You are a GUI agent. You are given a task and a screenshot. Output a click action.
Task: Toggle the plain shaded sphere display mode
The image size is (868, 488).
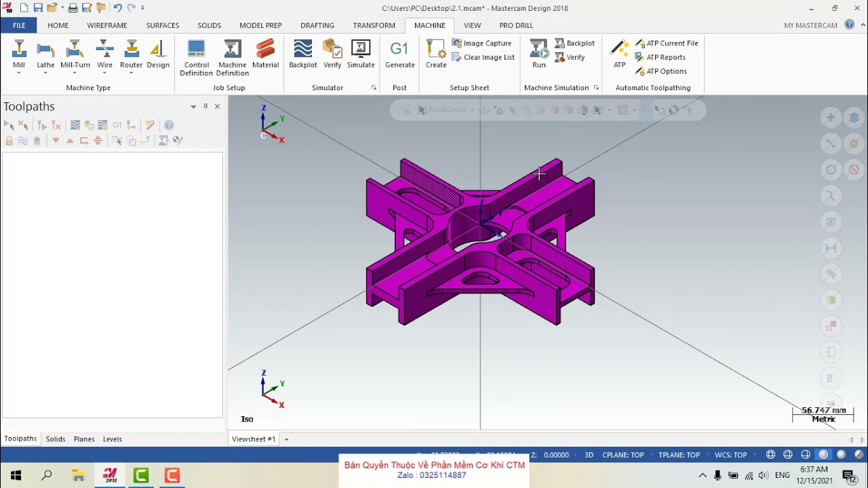click(x=842, y=455)
